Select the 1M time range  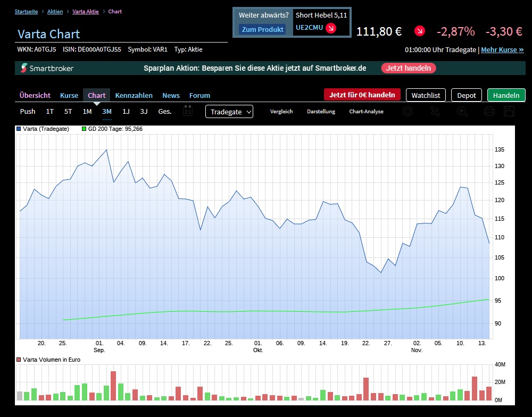pos(87,111)
